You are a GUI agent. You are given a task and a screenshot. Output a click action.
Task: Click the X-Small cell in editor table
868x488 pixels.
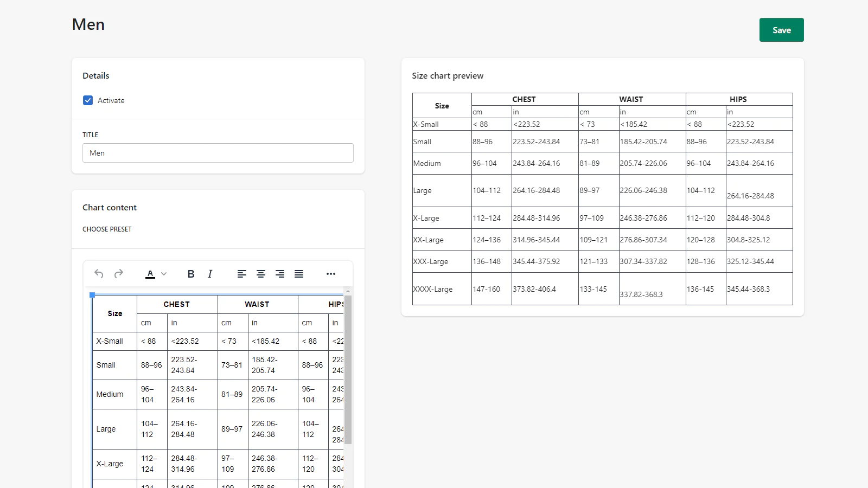[110, 341]
